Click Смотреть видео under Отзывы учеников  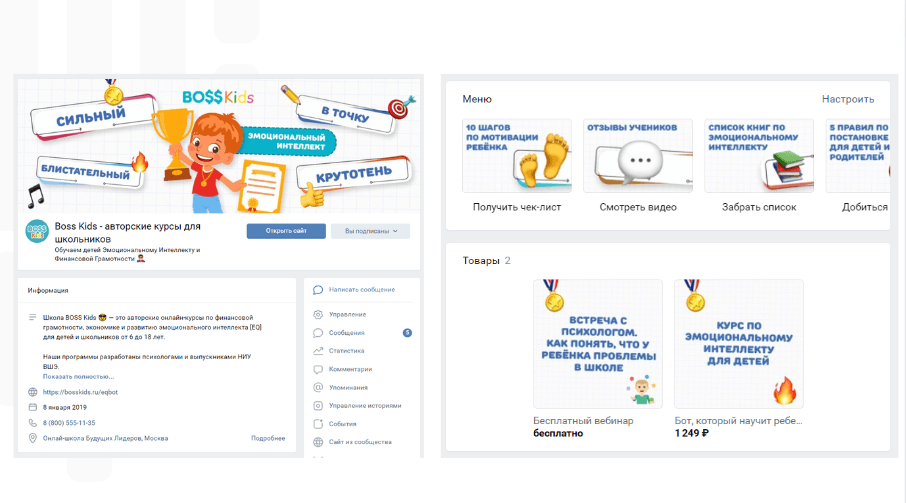click(x=638, y=207)
